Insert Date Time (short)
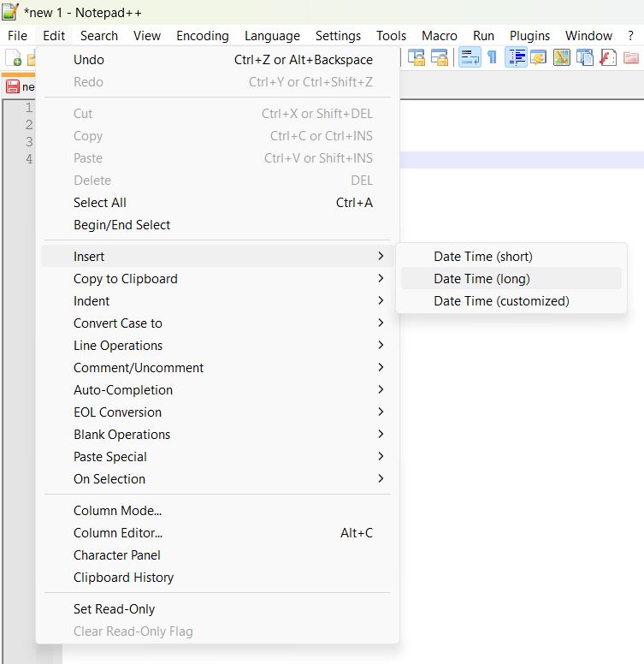This screenshot has height=664, width=644. click(511, 256)
